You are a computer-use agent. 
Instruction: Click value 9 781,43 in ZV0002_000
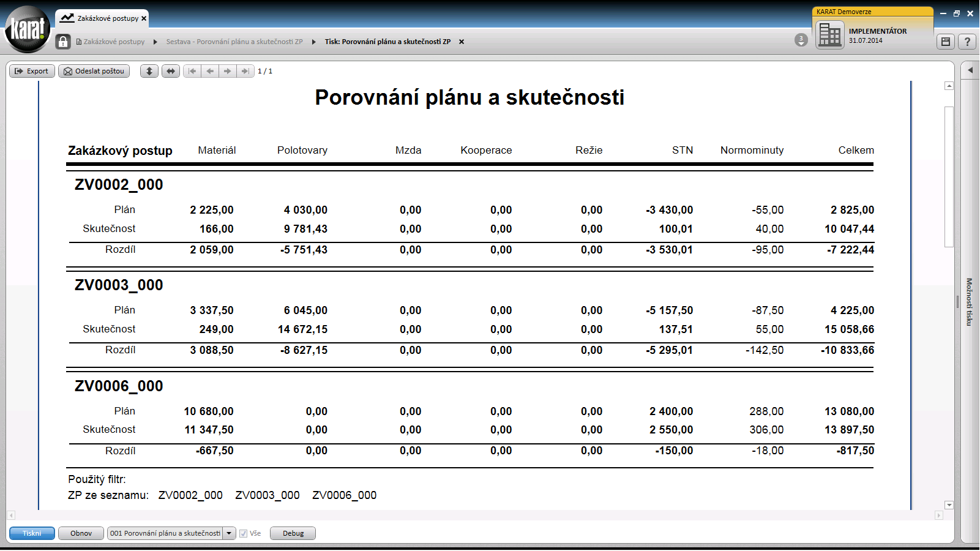[x=305, y=229]
